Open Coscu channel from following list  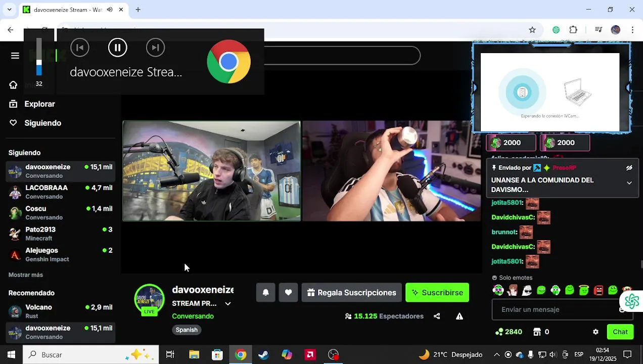coord(61,213)
